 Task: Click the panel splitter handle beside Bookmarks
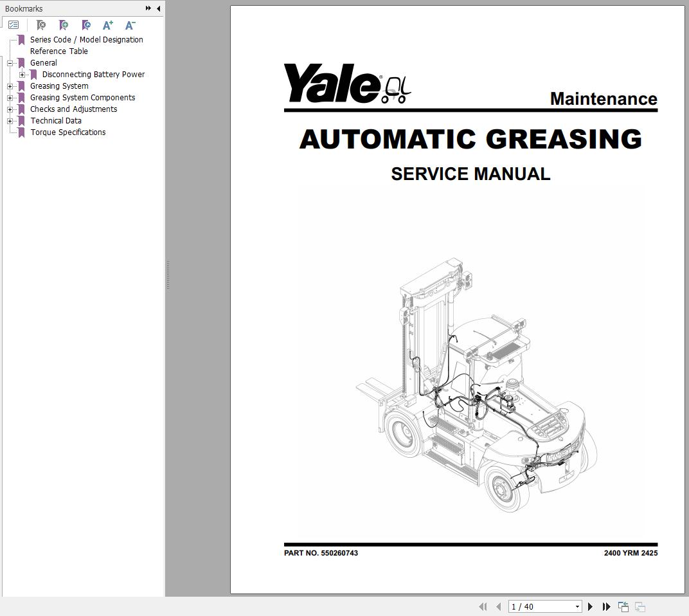coord(168,275)
